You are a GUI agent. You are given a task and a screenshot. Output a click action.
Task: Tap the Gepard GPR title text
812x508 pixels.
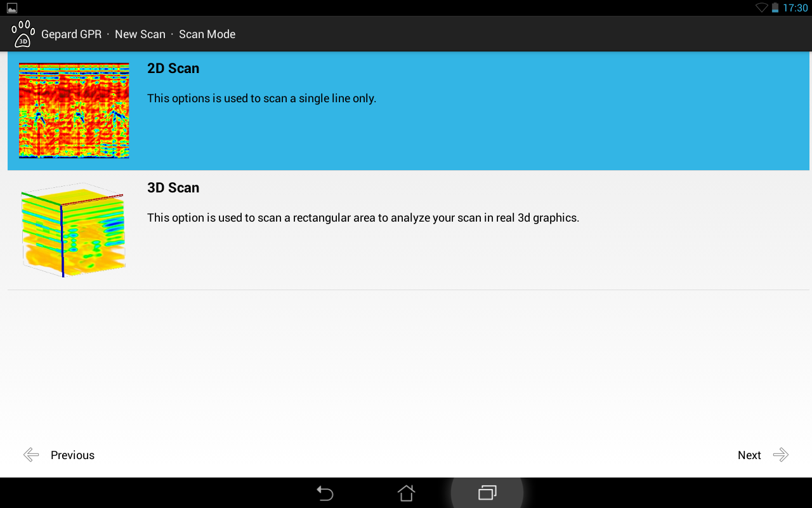click(x=71, y=34)
